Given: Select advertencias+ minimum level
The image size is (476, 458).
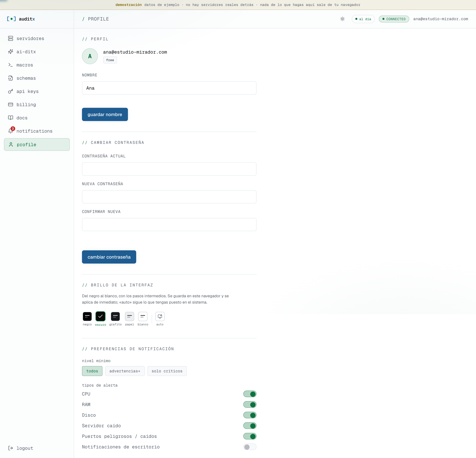Looking at the screenshot, I should click(125, 371).
